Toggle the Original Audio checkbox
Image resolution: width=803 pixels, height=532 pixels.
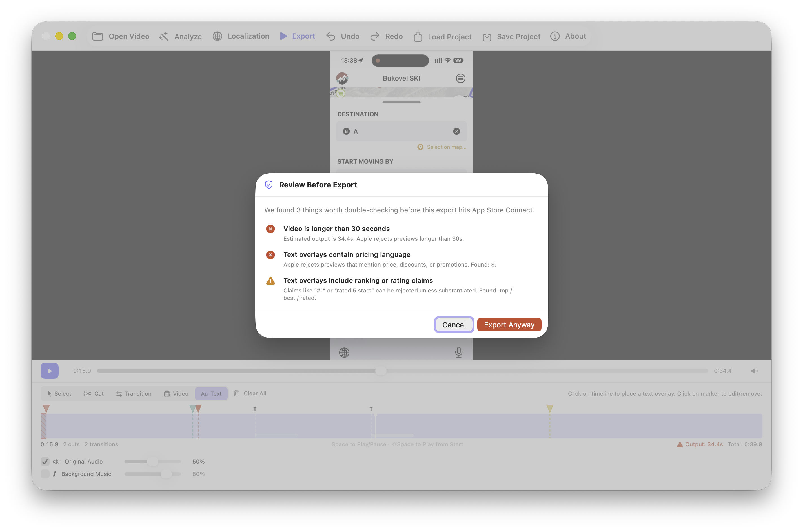[x=45, y=462]
